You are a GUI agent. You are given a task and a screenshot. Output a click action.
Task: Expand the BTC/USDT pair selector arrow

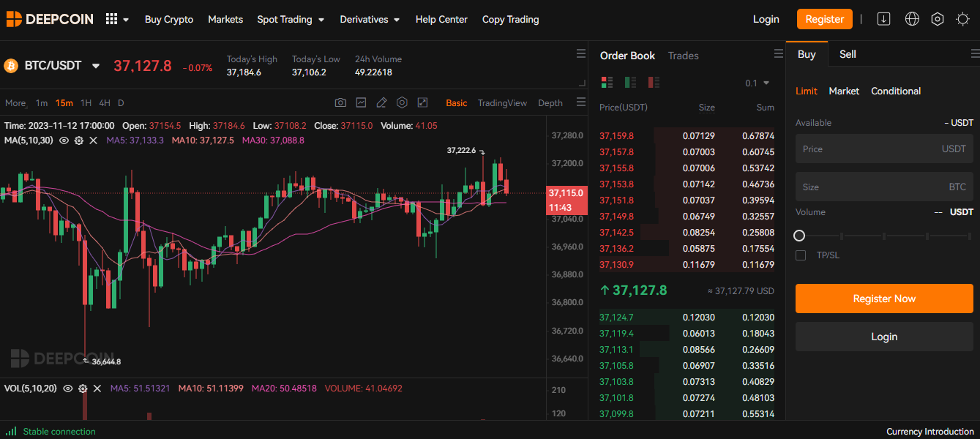click(96, 66)
